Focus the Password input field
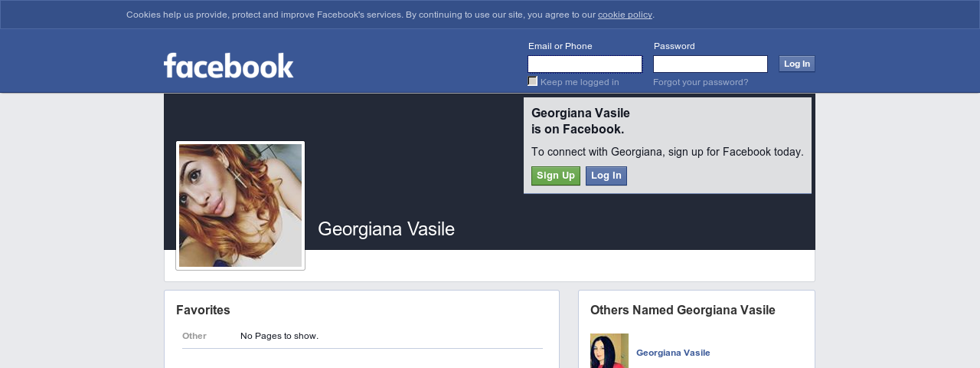The height and width of the screenshot is (368, 980). [x=710, y=64]
